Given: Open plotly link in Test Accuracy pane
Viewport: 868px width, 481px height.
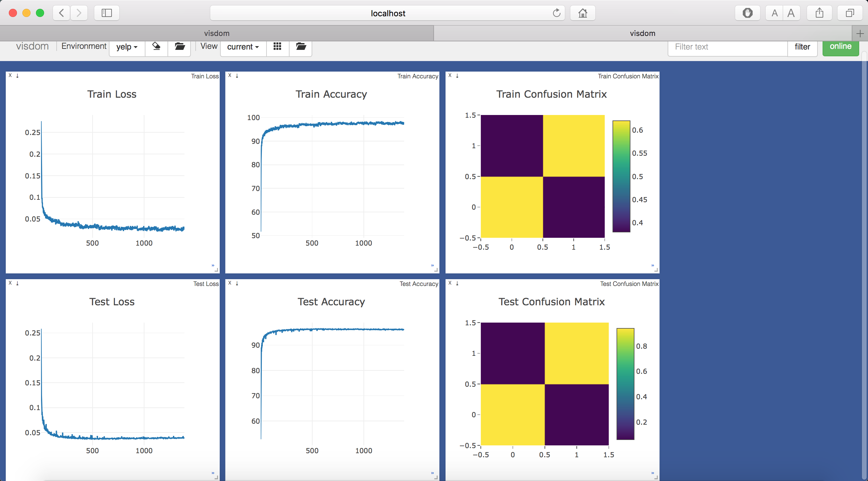Looking at the screenshot, I should (433, 473).
